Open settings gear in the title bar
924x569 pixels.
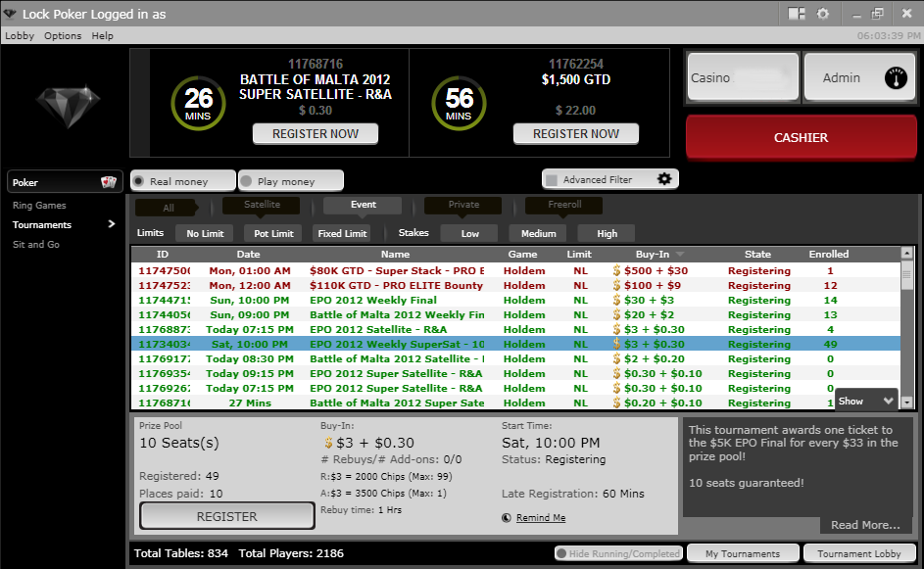(823, 13)
